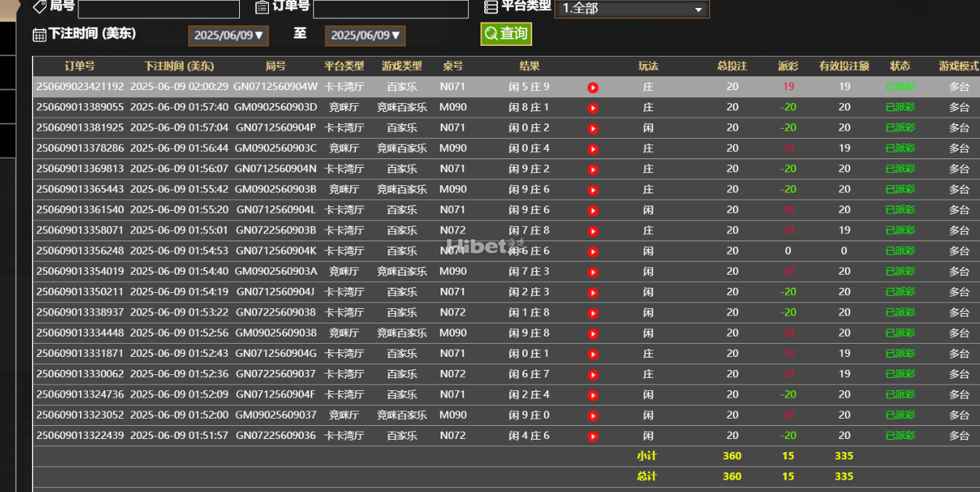Open the start date picker 2025/06/09
Viewport: 980px width, 492px height.
[x=228, y=34]
